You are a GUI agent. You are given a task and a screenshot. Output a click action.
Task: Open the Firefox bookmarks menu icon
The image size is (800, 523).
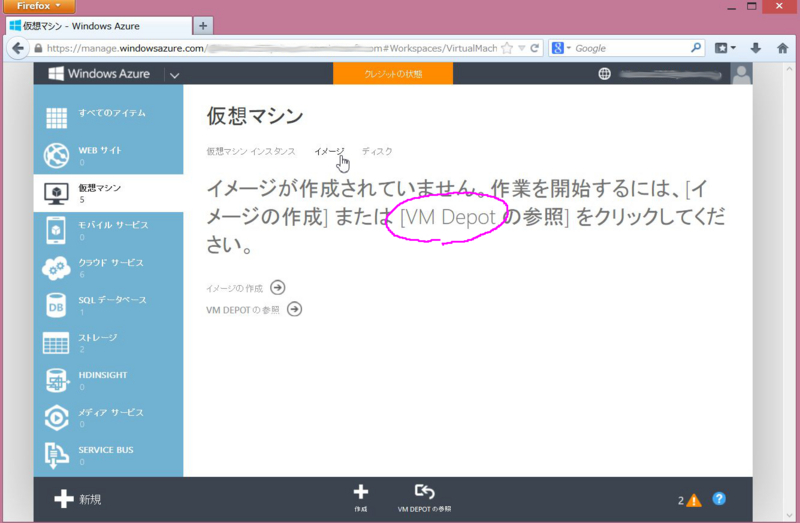[x=725, y=48]
